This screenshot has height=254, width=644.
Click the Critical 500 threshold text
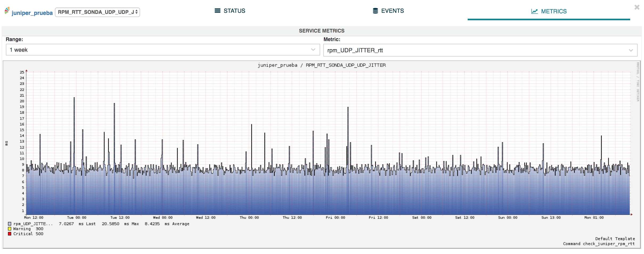(28, 234)
